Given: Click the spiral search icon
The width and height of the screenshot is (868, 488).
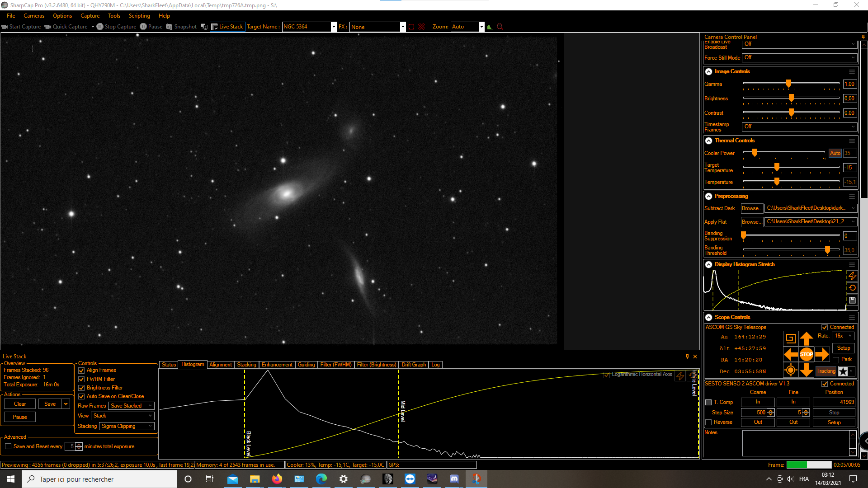Looking at the screenshot, I should [791, 338].
